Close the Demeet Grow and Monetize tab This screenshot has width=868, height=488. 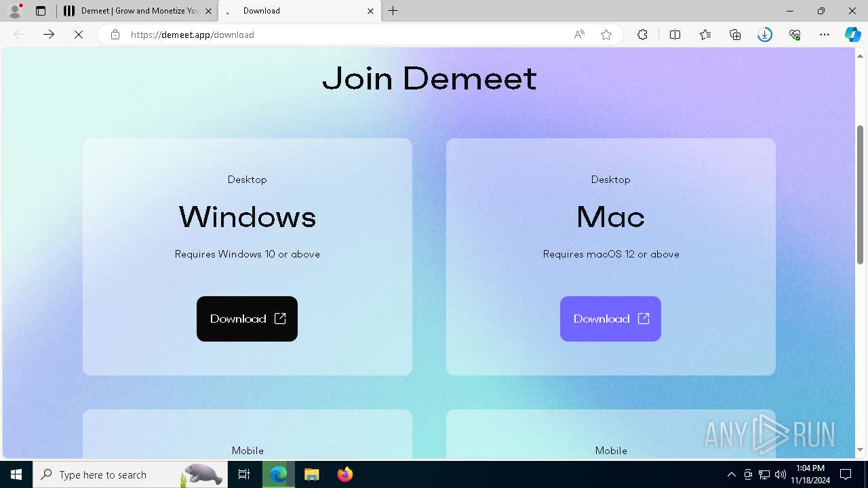pos(208,11)
